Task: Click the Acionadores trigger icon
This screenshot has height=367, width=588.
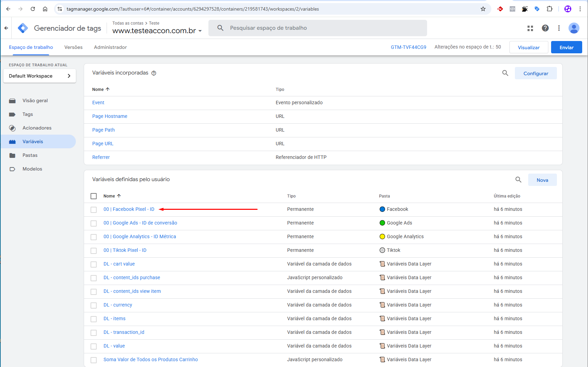Action: coord(12,128)
